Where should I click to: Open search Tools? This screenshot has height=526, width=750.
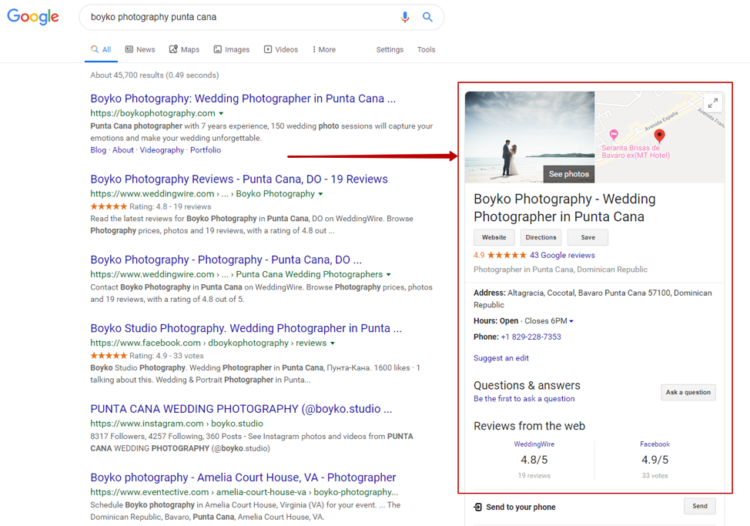point(426,49)
